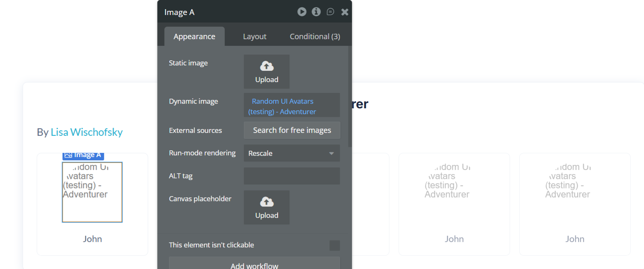Switch to the Layout tab
The width and height of the screenshot is (644, 269).
tap(255, 37)
